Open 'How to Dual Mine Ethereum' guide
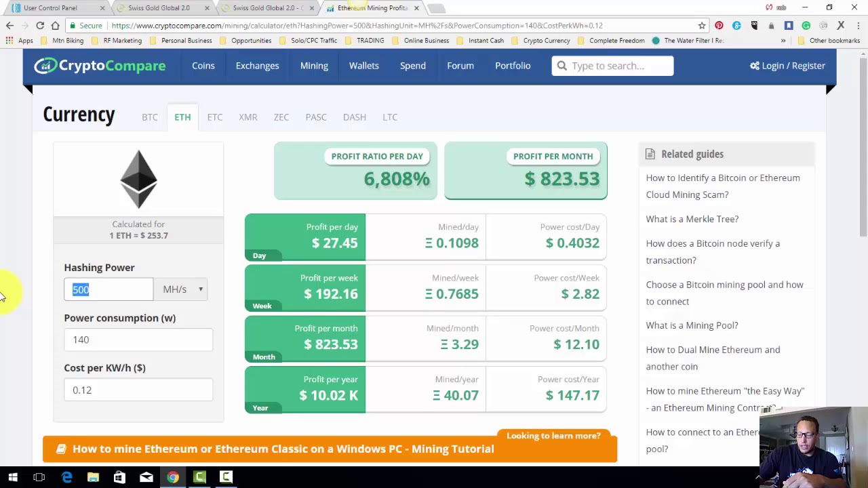868x488 pixels. coord(713,358)
